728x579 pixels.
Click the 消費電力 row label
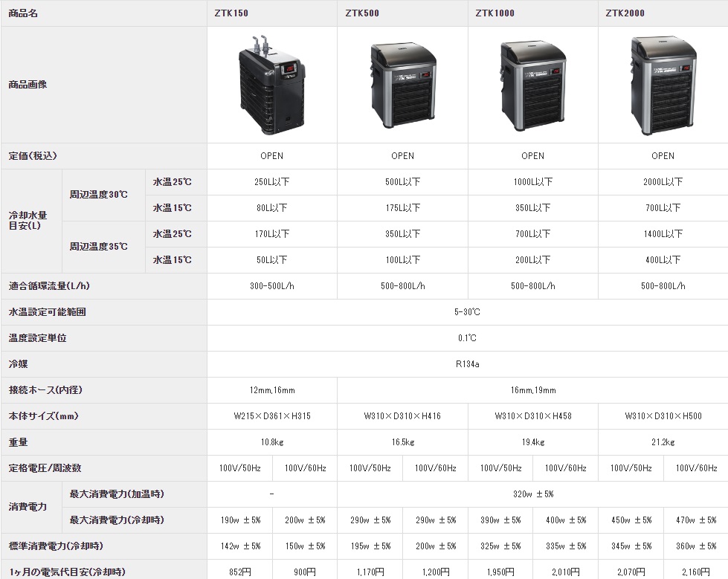28,507
